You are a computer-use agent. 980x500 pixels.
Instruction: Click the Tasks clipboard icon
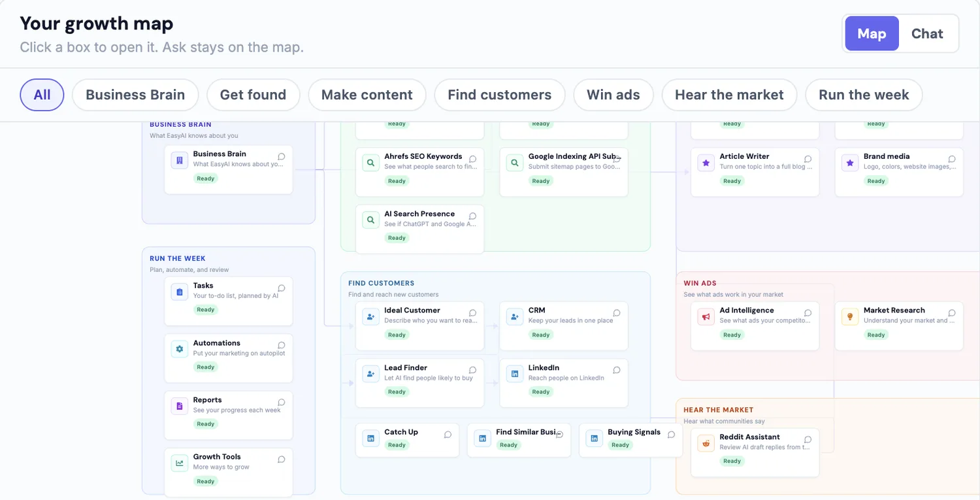coord(179,292)
